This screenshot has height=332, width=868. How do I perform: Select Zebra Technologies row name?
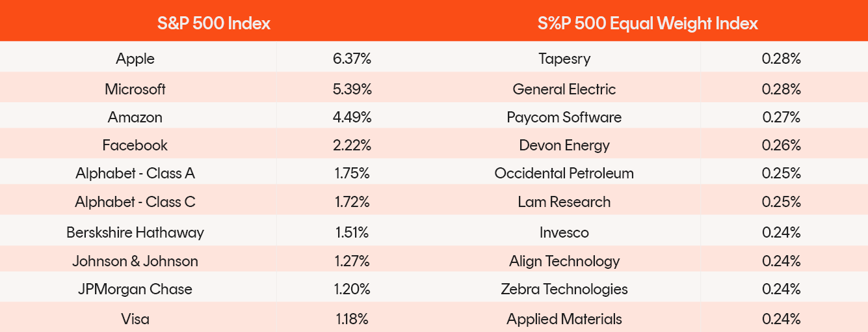564,289
